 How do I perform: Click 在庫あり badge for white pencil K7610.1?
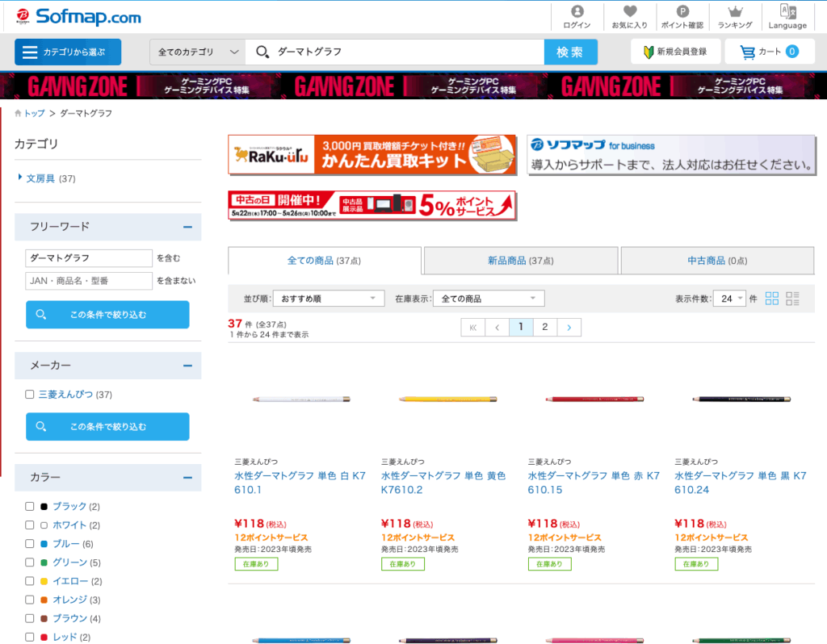coord(256,564)
